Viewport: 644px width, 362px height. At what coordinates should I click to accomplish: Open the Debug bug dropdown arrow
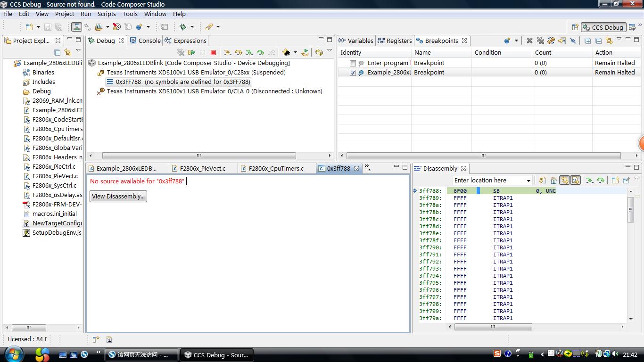pos(192,27)
